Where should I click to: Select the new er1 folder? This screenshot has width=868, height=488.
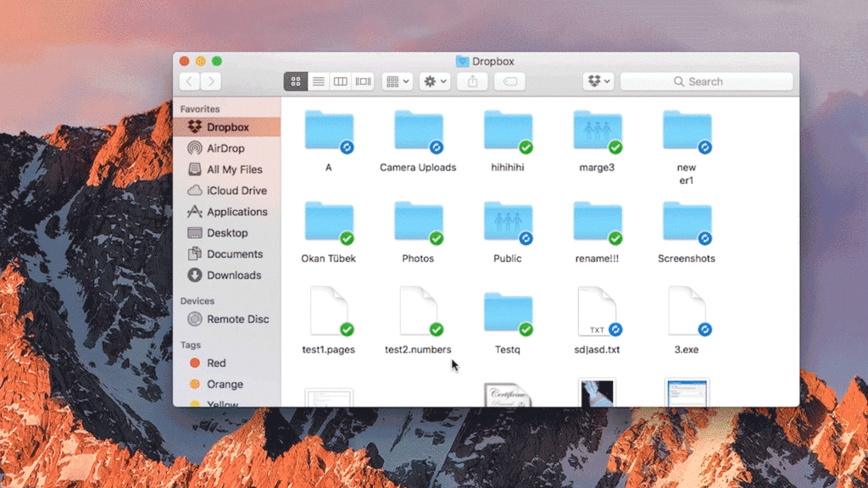click(687, 131)
